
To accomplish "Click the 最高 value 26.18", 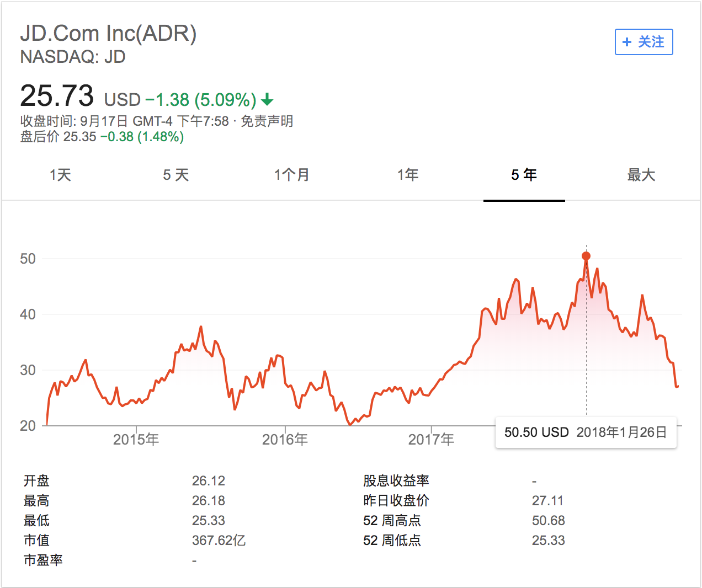I will (x=209, y=500).
